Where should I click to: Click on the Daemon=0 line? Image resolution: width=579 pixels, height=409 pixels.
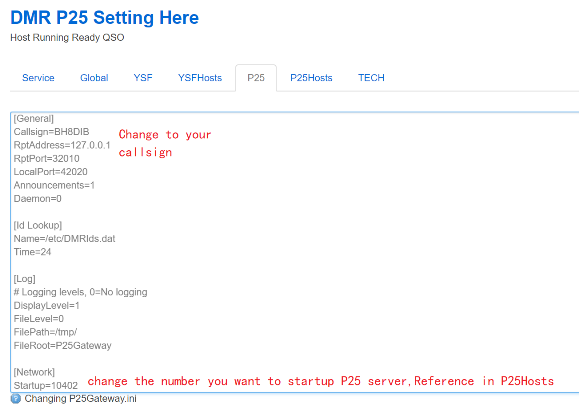click(x=37, y=199)
